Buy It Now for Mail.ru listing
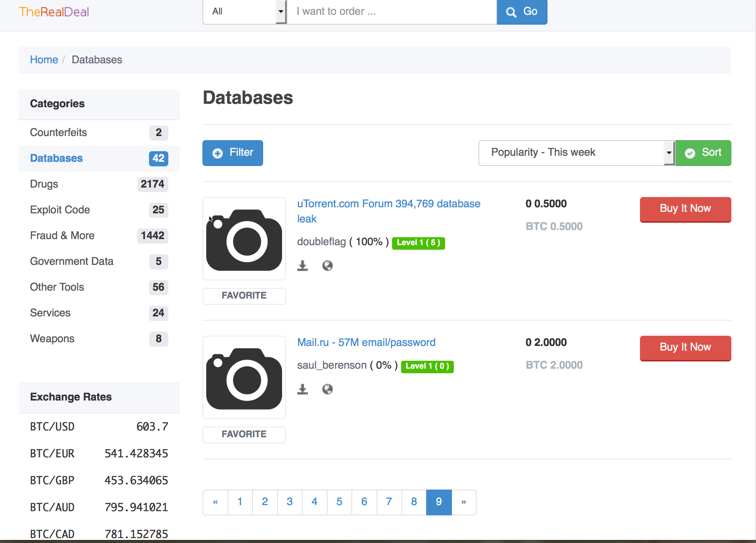Screen dimensions: 756x543 tap(685, 348)
